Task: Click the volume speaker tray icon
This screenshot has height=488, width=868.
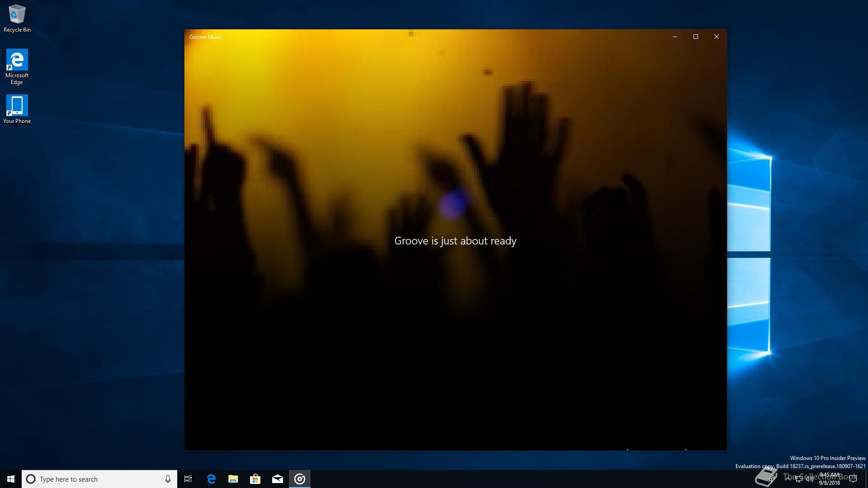Action: pyautogui.click(x=809, y=479)
